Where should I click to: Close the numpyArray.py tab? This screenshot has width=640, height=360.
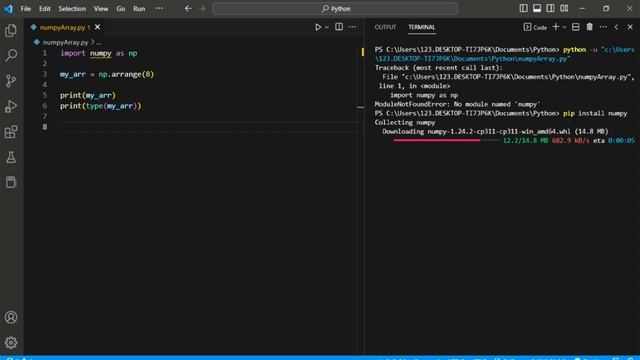click(98, 27)
